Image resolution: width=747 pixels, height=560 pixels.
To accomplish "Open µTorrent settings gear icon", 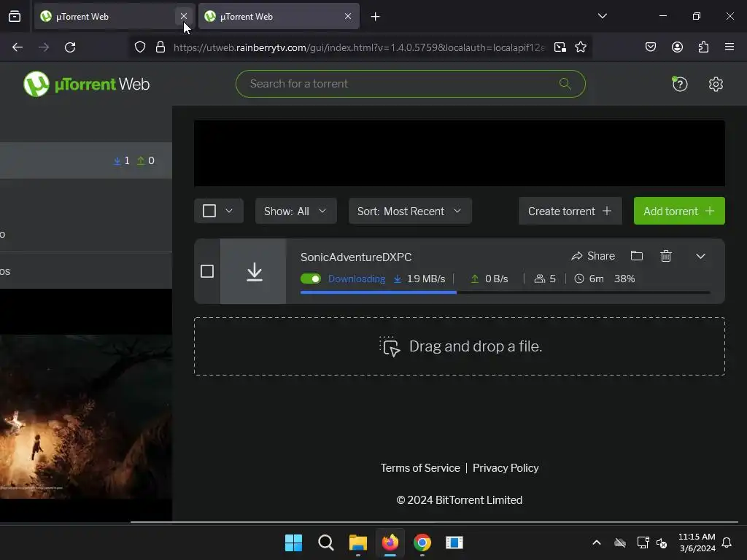I will pyautogui.click(x=716, y=85).
